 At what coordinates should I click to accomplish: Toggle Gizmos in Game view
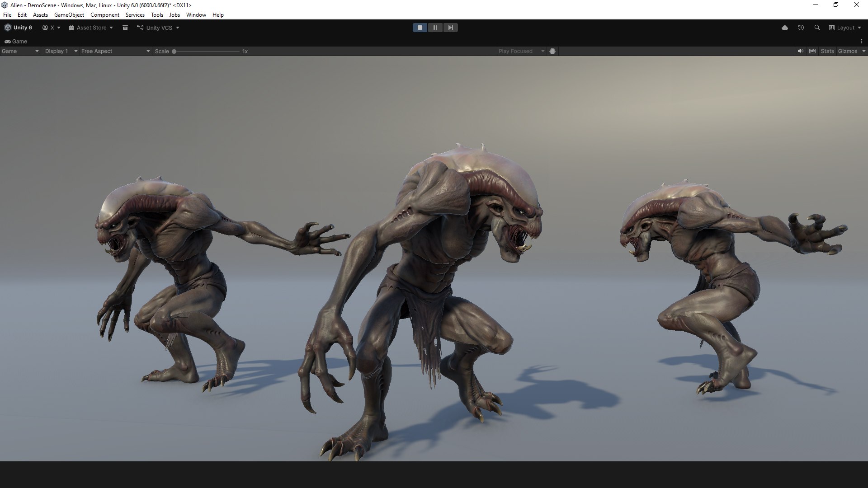coord(848,51)
